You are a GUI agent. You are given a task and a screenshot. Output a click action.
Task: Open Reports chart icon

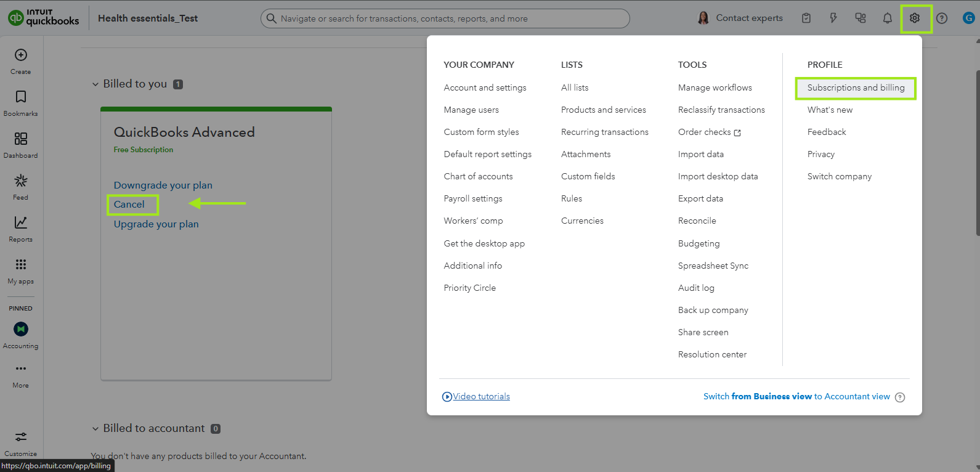21,223
